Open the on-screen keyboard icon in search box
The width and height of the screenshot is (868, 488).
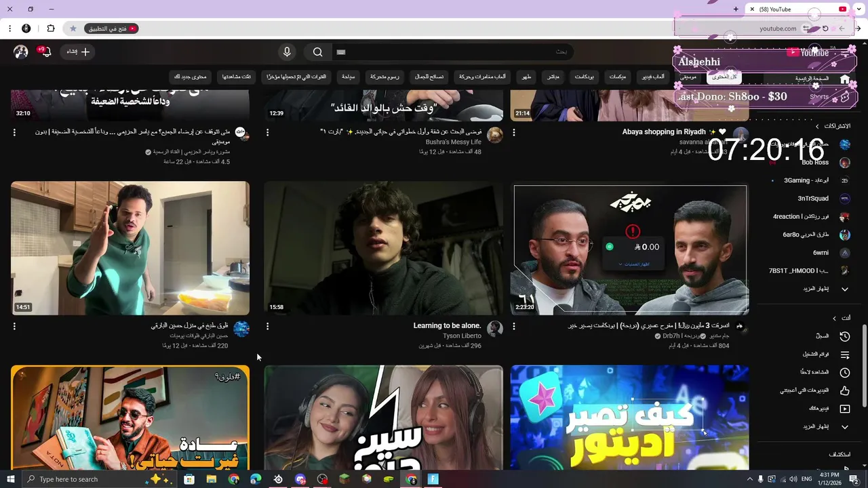point(341,52)
